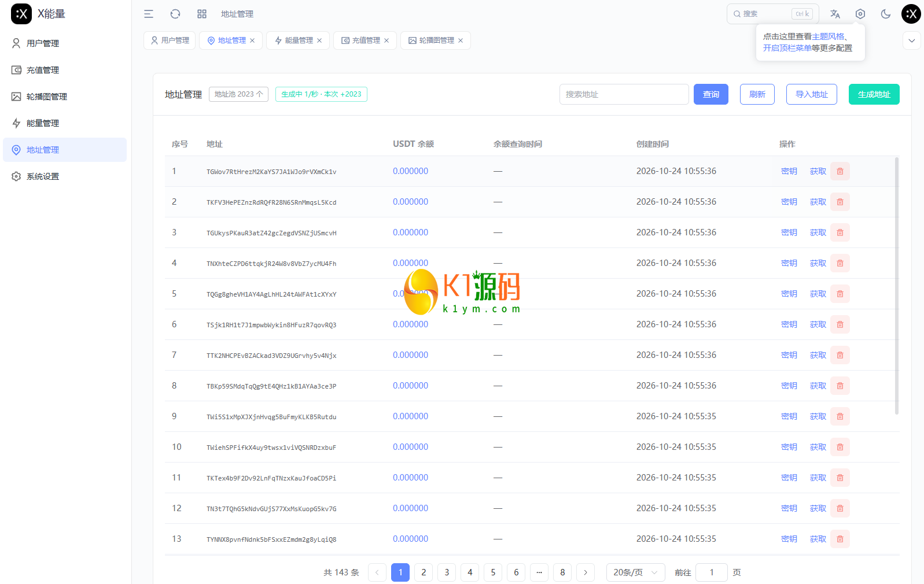
Task: Click the 查询 search button
Action: pyautogui.click(x=711, y=94)
